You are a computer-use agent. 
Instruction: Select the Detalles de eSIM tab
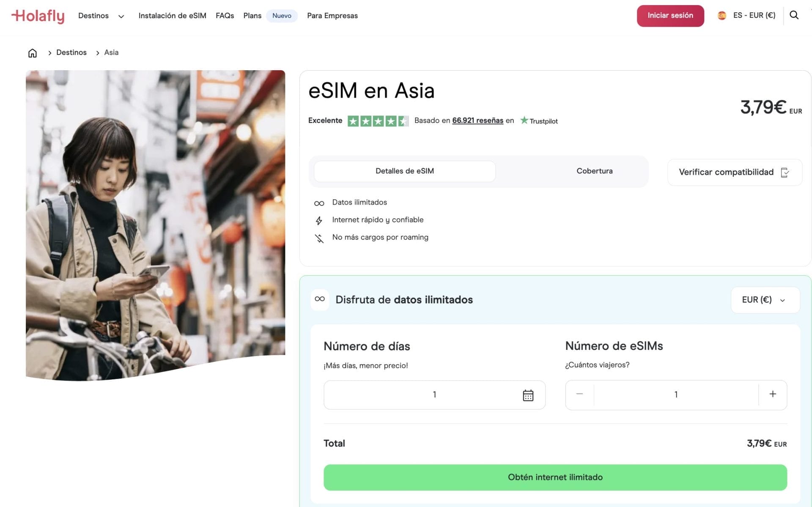[x=404, y=171]
